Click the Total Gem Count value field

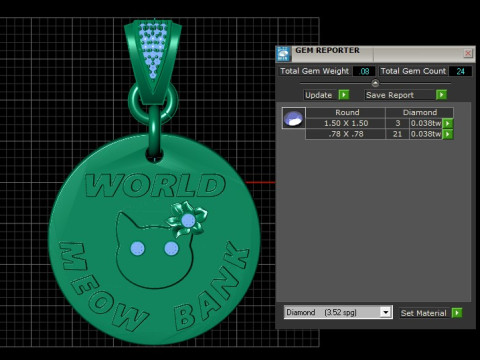[460, 71]
